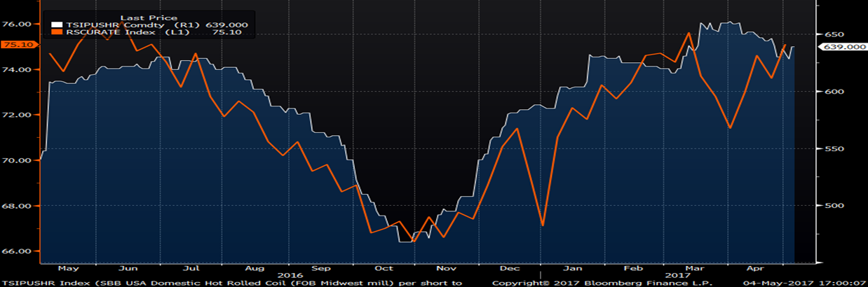Click the 66.00 left axis label
Viewport: 868px width, 287px height.
[x=20, y=251]
